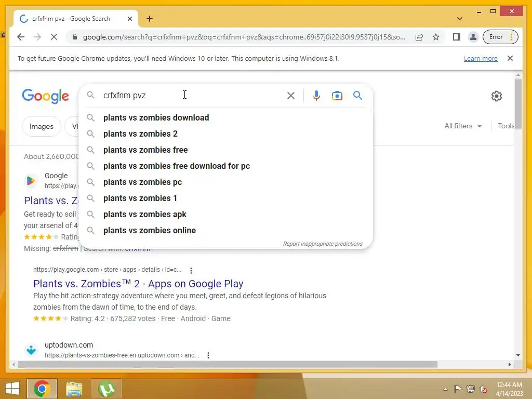Click the blue search magnifier button
The width and height of the screenshot is (532, 399).
click(357, 96)
